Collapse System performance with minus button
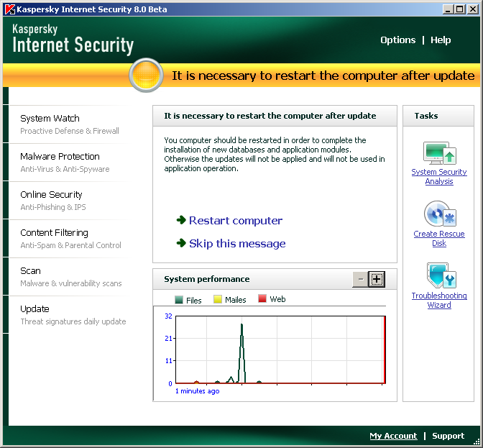Screen dimensions: 483x448 [x=360, y=279]
